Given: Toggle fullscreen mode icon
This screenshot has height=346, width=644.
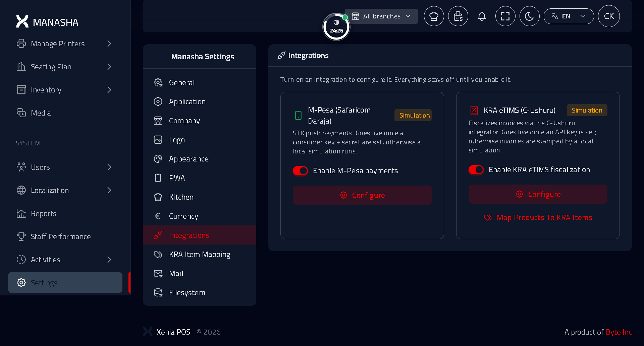Looking at the screenshot, I should [505, 16].
